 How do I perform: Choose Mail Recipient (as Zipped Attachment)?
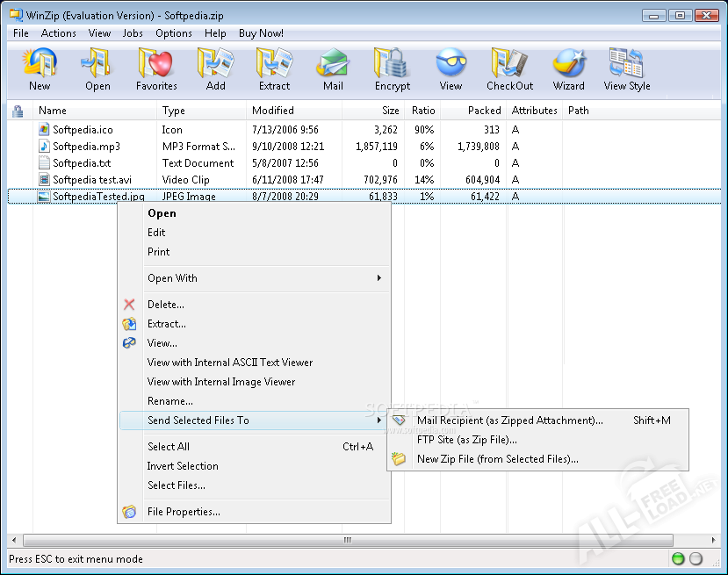509,420
